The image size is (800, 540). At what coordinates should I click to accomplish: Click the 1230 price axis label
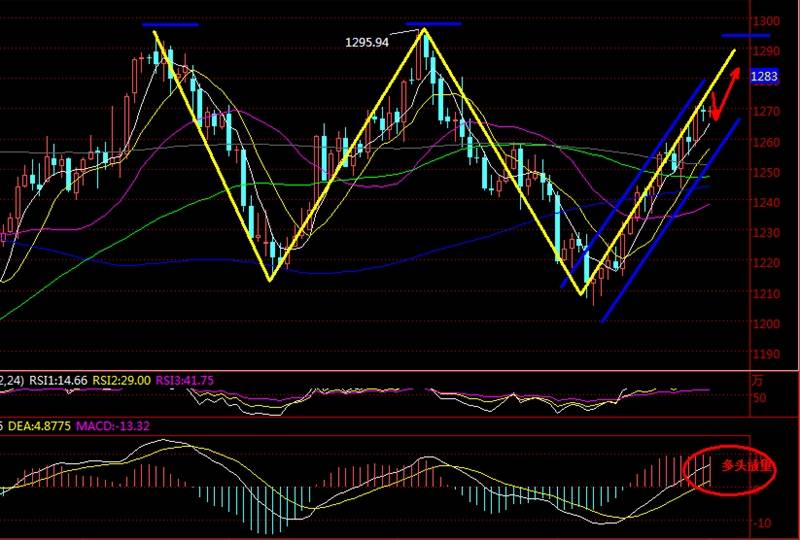pos(766,233)
